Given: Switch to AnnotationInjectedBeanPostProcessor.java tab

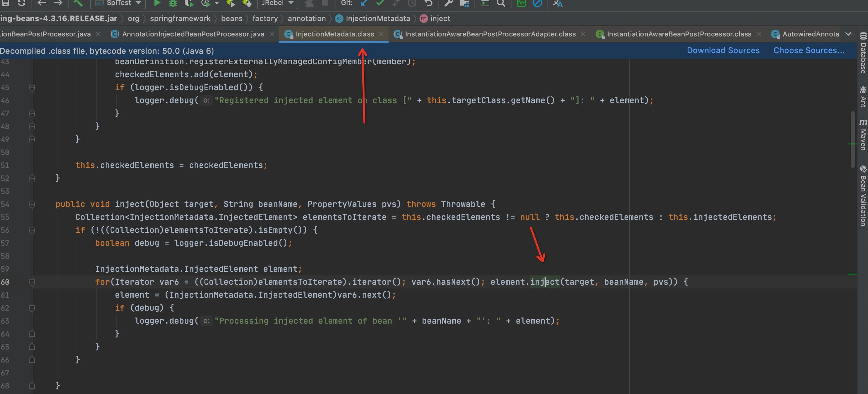Looking at the screenshot, I should point(193,34).
